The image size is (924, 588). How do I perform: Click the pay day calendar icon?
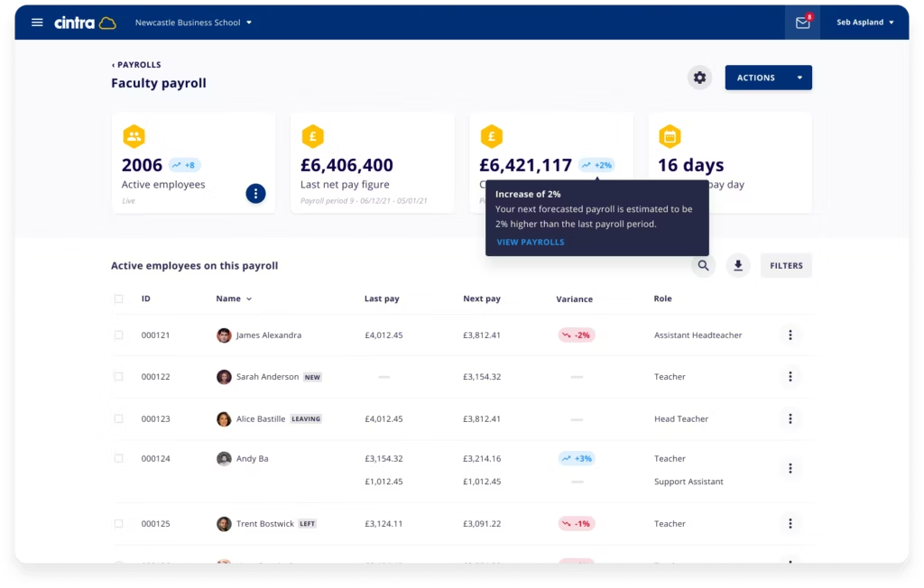tap(670, 137)
